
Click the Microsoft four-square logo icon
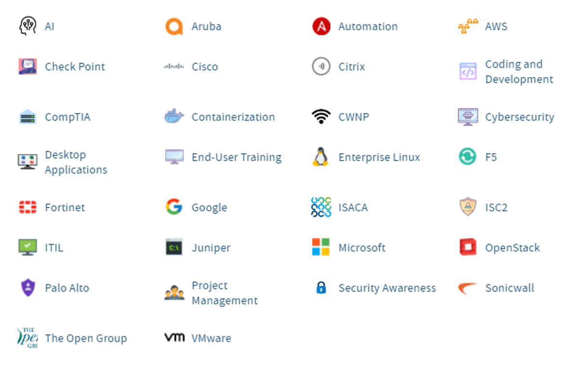tap(321, 248)
